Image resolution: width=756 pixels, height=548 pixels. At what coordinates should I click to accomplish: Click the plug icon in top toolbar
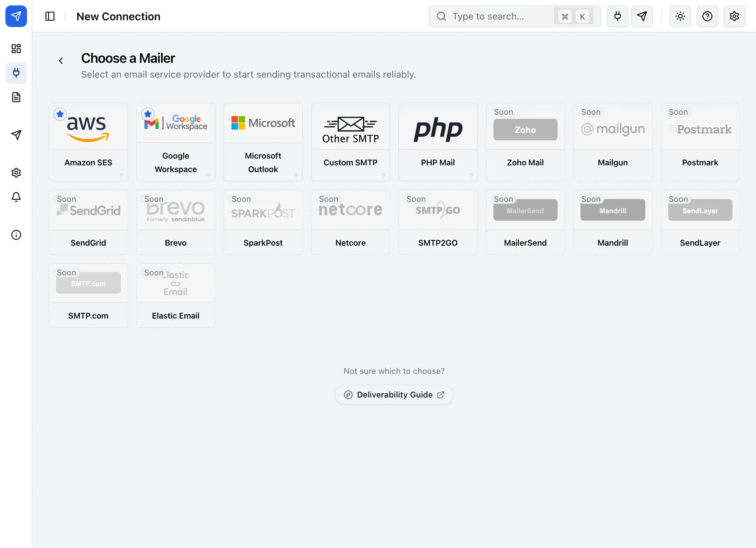[618, 16]
